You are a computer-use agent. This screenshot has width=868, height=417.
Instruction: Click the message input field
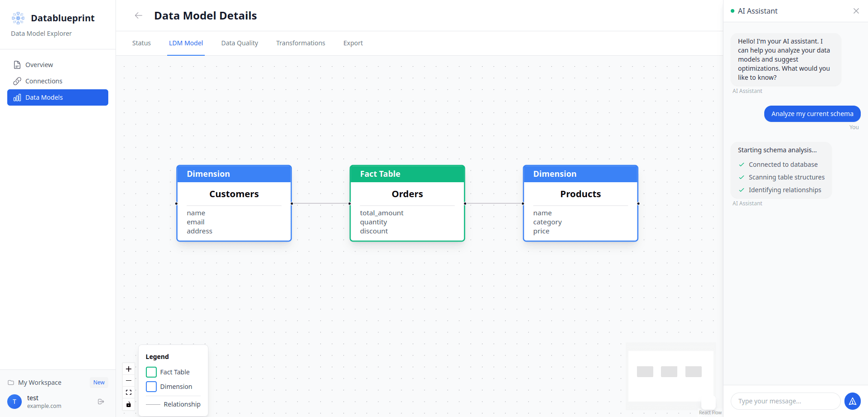pyautogui.click(x=785, y=401)
